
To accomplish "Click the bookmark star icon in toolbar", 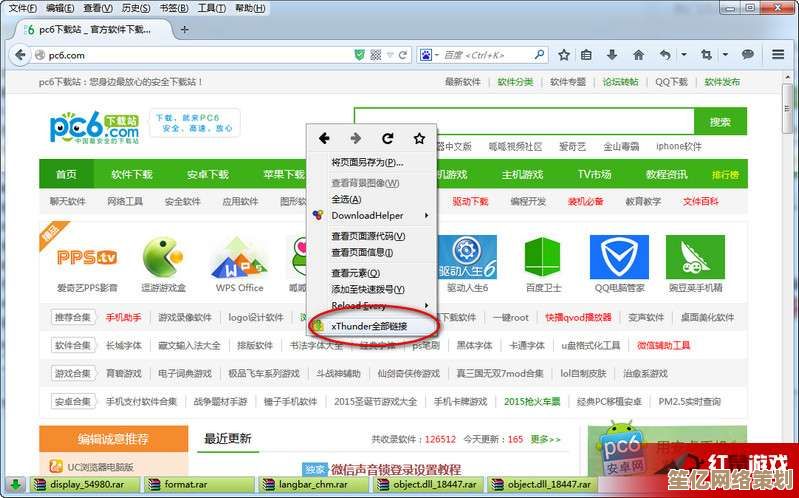I will [564, 55].
